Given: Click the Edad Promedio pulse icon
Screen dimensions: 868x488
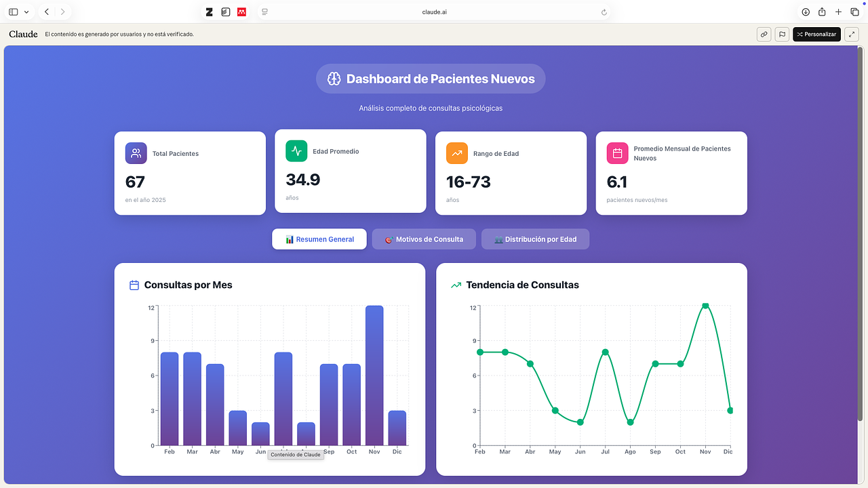Looking at the screenshot, I should click(296, 151).
